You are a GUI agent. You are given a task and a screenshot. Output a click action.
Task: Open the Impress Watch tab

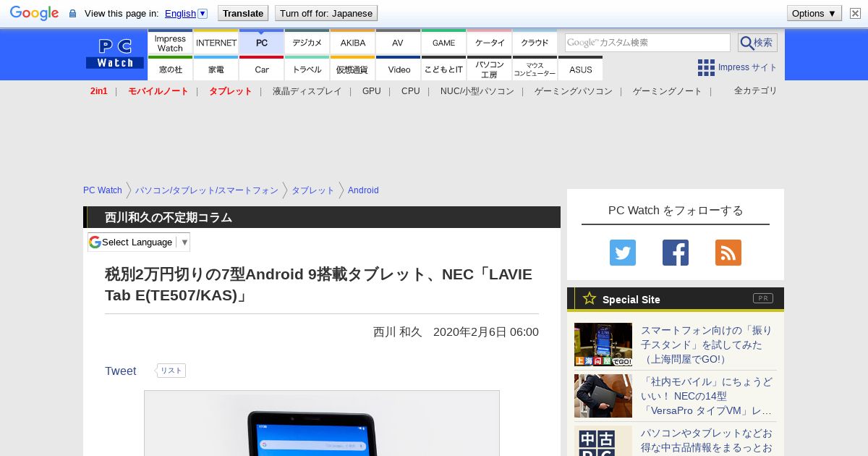170,43
